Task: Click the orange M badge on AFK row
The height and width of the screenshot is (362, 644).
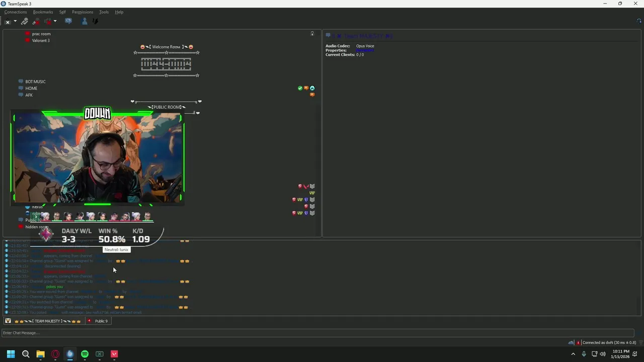Action: click(x=312, y=95)
